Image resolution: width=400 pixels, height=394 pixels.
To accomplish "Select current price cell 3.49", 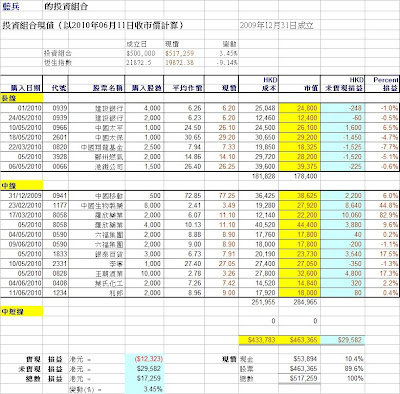I will (222, 205).
